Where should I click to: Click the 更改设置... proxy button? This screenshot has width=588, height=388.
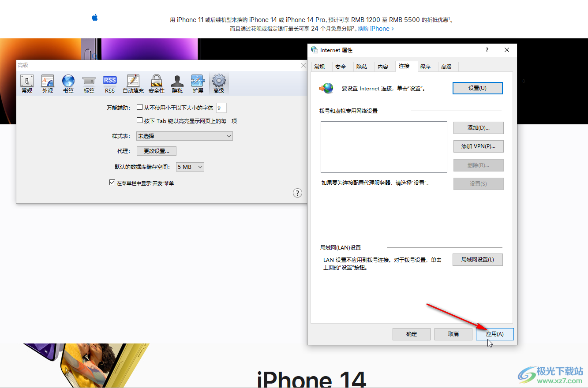tap(157, 151)
